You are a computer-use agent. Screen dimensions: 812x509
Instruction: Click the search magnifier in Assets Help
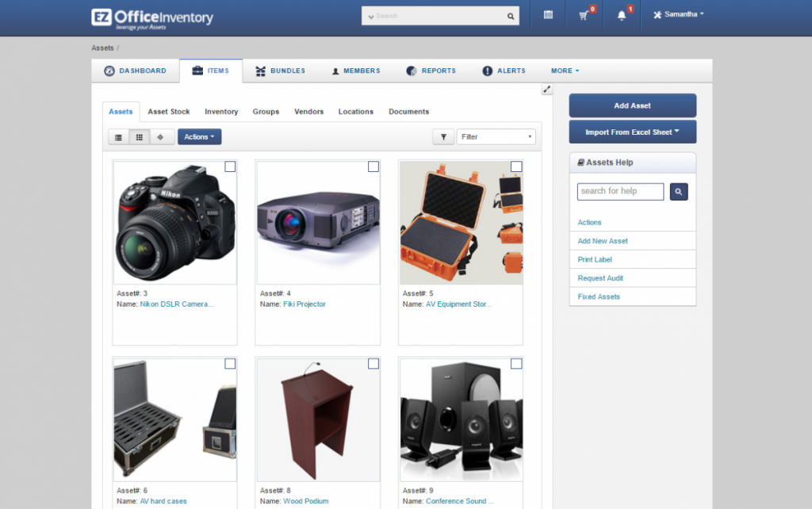678,191
